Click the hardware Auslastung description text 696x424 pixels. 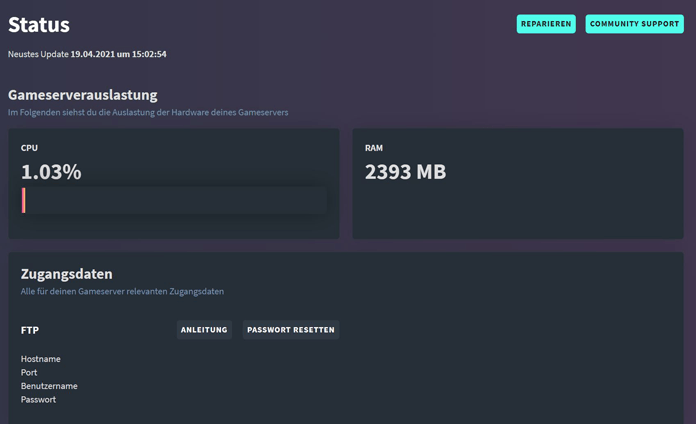[x=148, y=113]
